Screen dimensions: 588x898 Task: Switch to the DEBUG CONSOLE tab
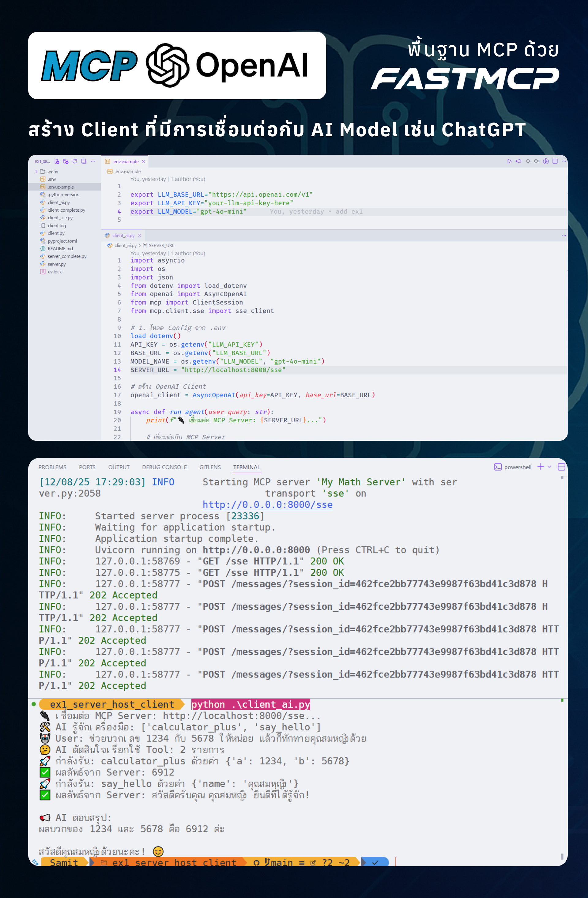click(164, 467)
